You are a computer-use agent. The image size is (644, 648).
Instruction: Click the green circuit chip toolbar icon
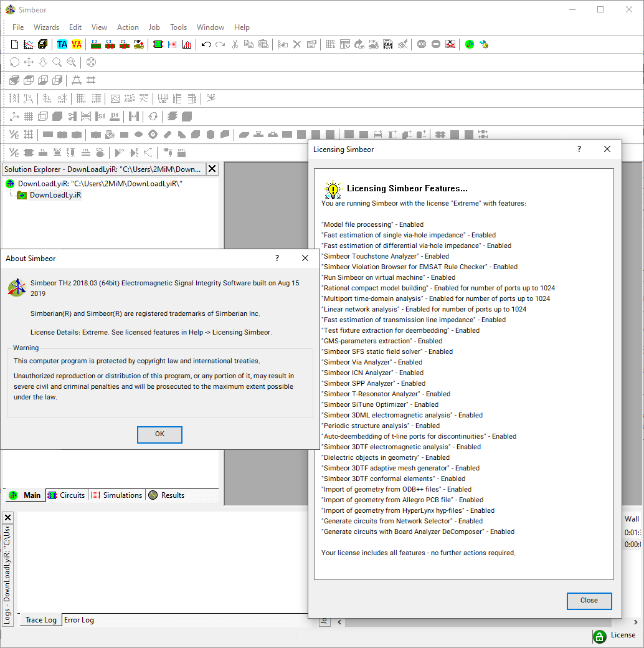[x=158, y=44]
